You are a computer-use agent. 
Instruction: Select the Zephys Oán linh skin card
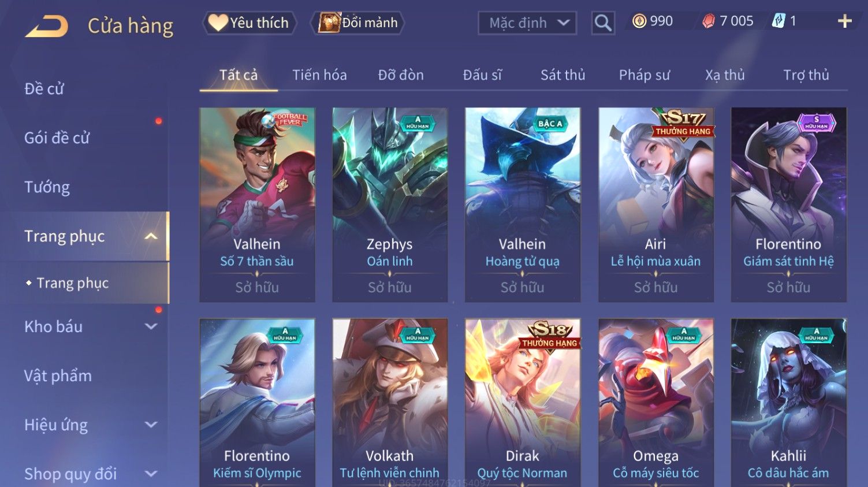click(390, 205)
